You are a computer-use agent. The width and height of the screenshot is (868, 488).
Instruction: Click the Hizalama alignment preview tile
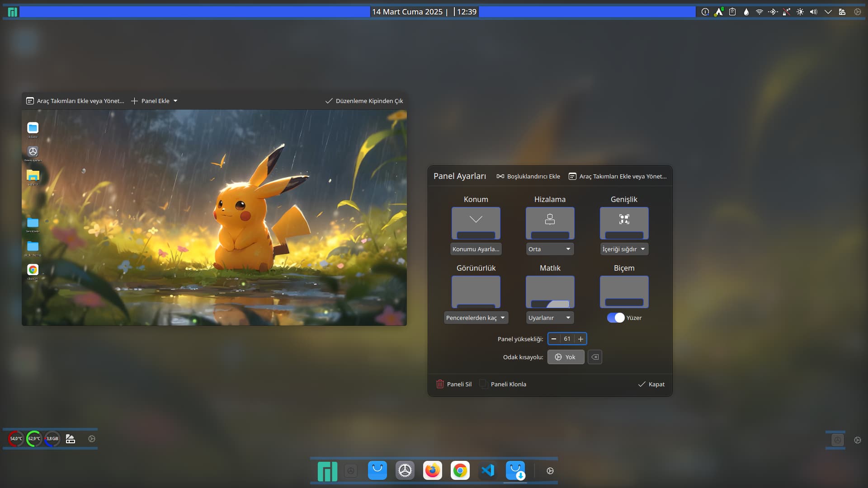550,223
